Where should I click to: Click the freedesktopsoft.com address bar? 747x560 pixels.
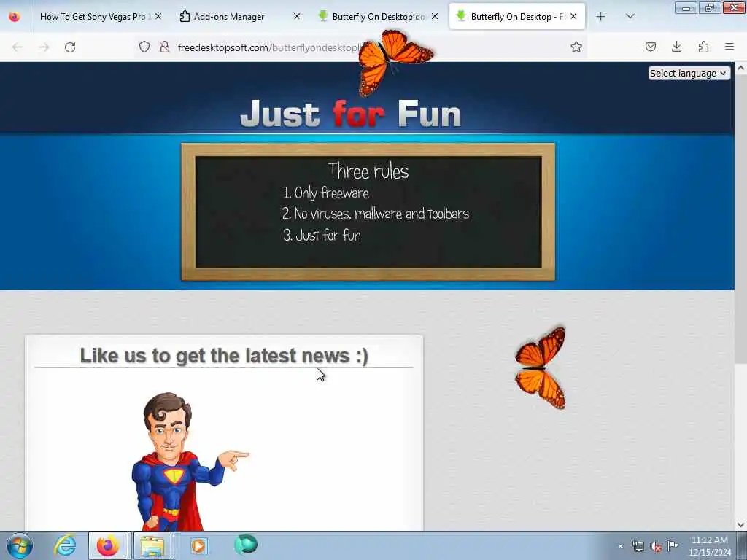pos(362,47)
